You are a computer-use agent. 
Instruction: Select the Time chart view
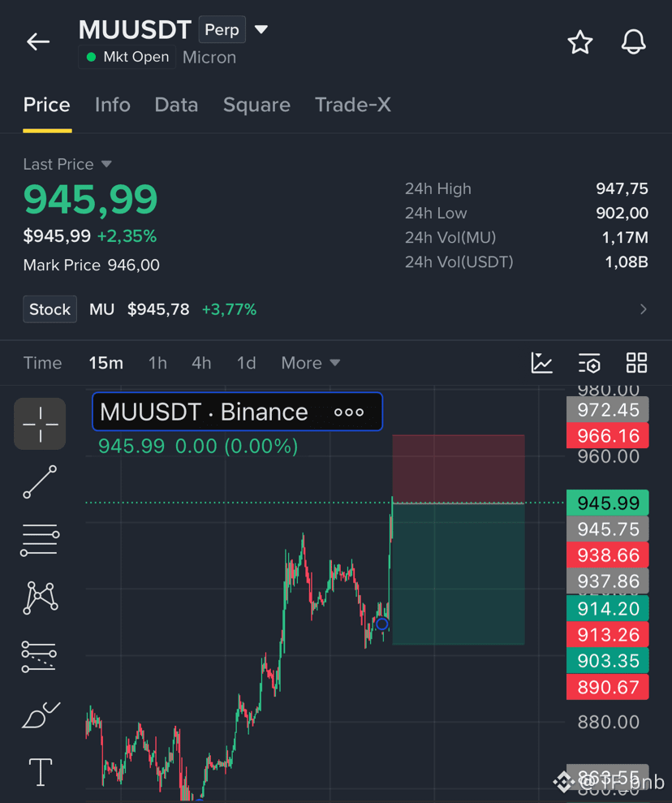tap(42, 363)
